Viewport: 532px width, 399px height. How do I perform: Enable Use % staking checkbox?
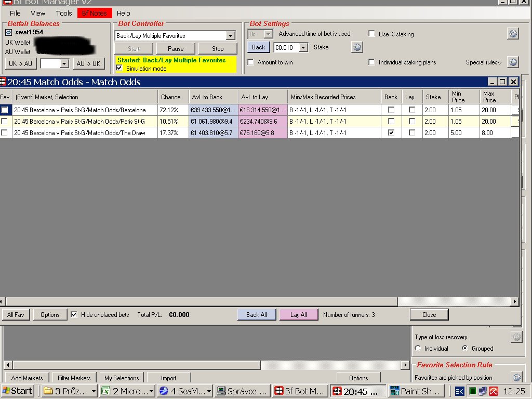coord(371,34)
